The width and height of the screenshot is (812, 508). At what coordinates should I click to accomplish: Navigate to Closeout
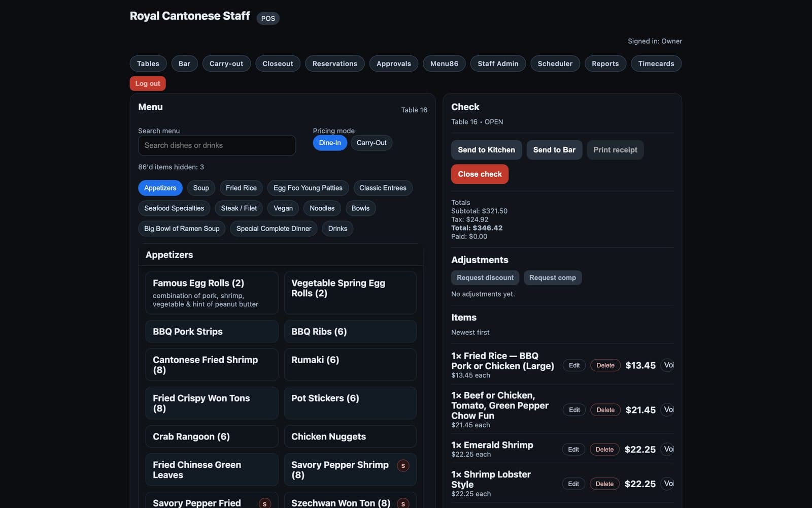point(278,63)
